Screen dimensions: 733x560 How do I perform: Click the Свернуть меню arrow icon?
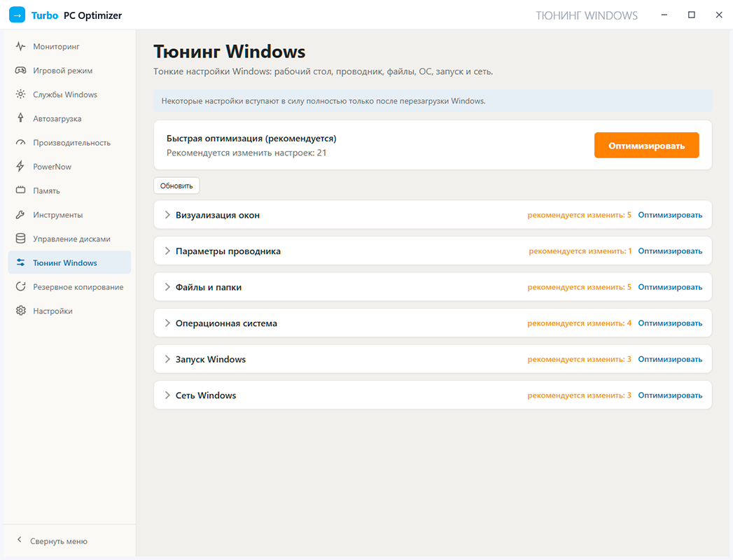[x=19, y=540]
